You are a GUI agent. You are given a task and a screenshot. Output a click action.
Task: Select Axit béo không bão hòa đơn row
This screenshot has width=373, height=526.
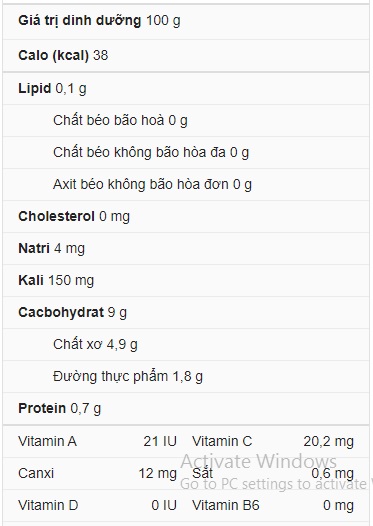tap(186, 184)
